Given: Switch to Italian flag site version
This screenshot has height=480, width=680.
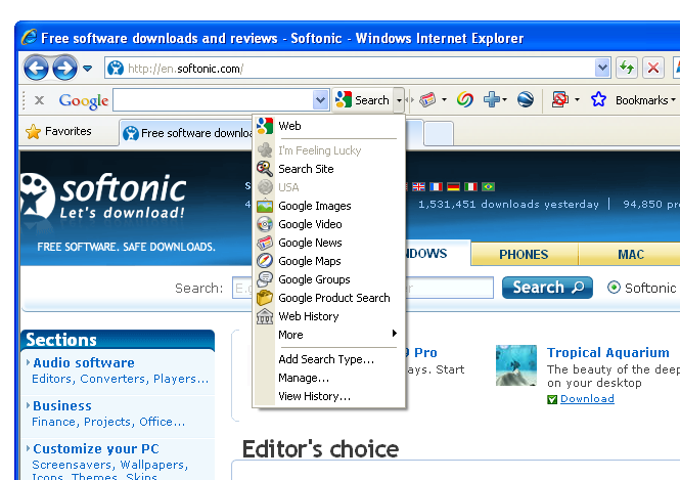Looking at the screenshot, I should tap(471, 186).
